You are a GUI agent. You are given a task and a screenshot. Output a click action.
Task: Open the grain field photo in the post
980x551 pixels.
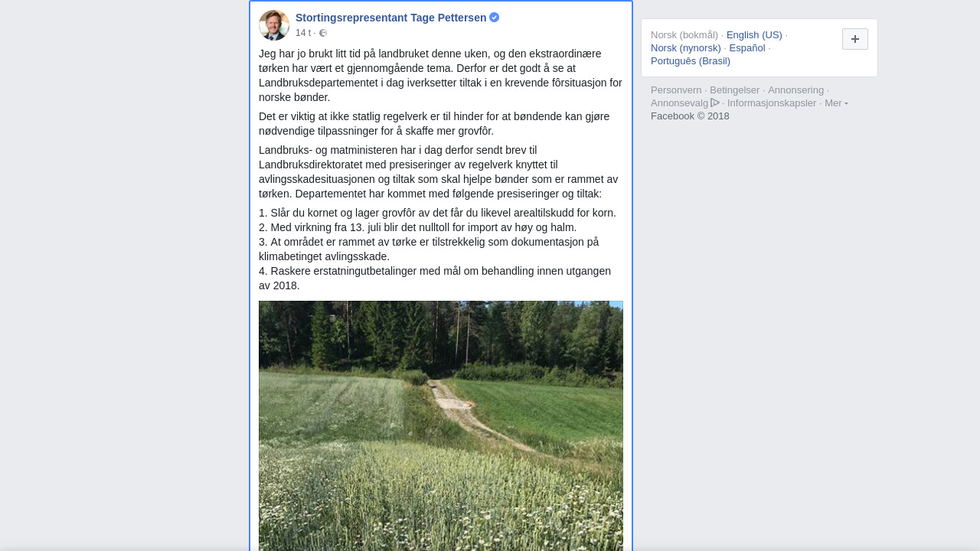(441, 425)
